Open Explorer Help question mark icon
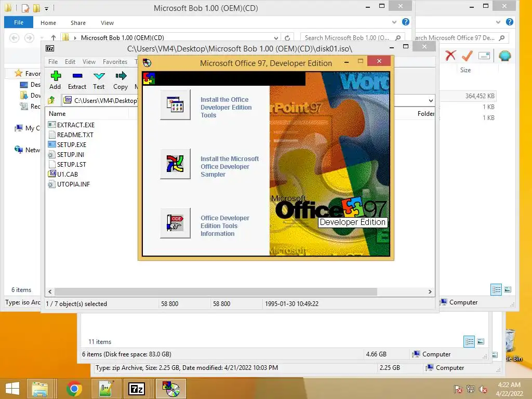 point(405,22)
